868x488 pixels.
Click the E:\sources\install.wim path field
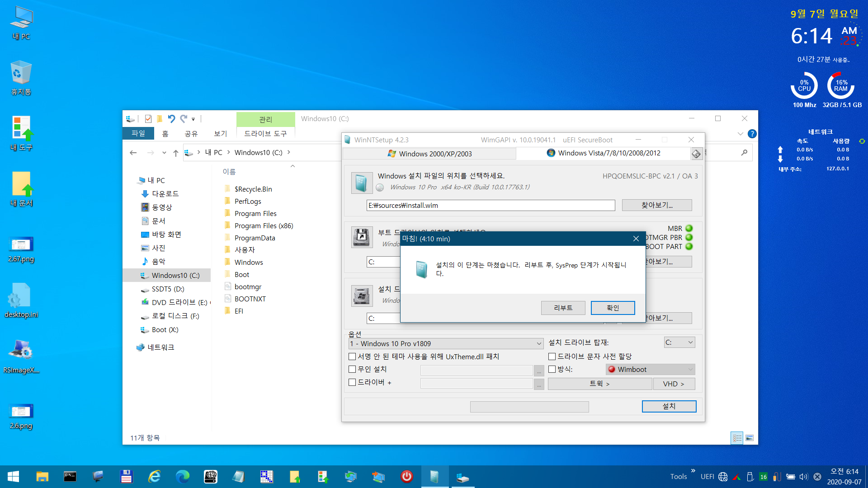click(x=491, y=206)
